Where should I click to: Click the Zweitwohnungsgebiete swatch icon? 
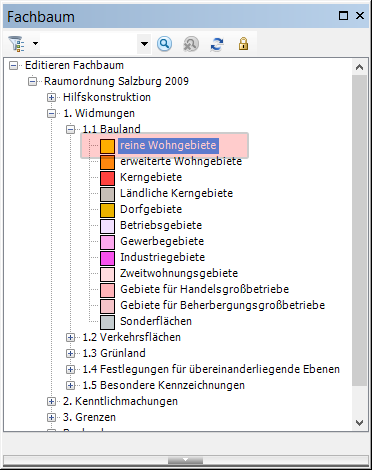click(107, 274)
